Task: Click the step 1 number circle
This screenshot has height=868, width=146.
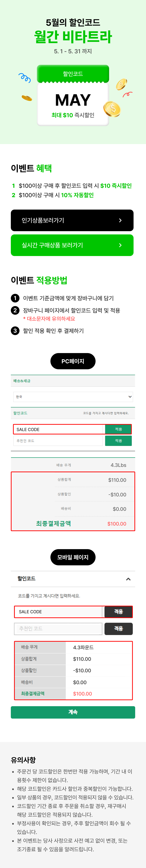Action: click(15, 298)
